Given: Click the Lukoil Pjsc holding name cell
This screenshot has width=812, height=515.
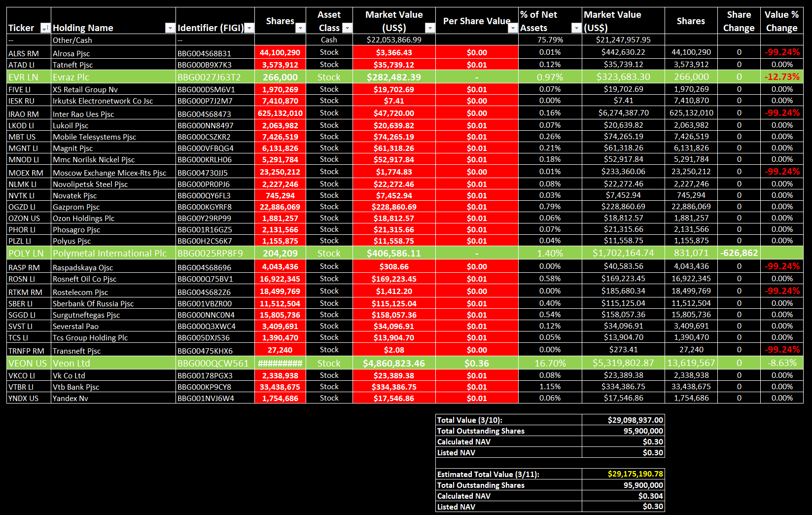Looking at the screenshot, I should coord(113,125).
